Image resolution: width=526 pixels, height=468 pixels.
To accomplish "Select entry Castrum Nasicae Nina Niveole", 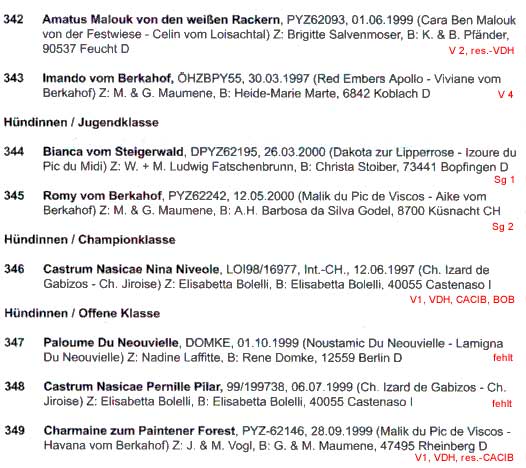I will (x=131, y=269).
